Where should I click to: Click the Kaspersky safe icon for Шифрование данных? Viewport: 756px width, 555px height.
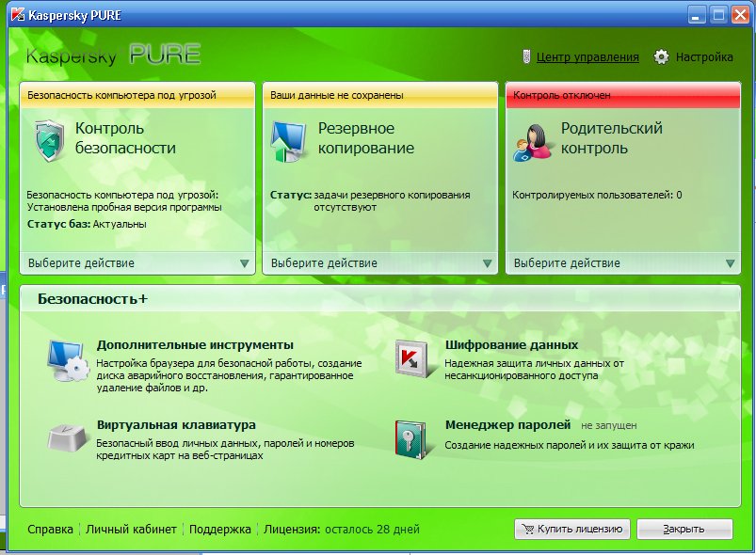(x=411, y=357)
